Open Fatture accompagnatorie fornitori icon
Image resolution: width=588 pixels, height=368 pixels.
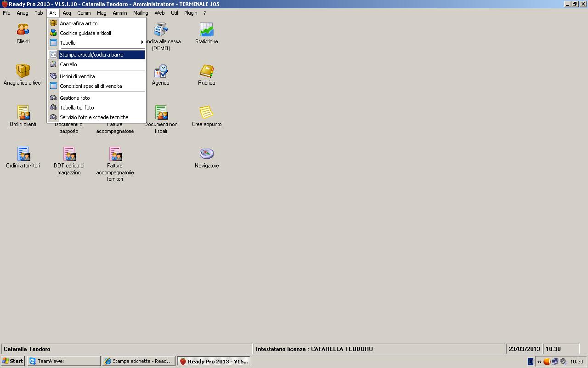pyautogui.click(x=115, y=154)
